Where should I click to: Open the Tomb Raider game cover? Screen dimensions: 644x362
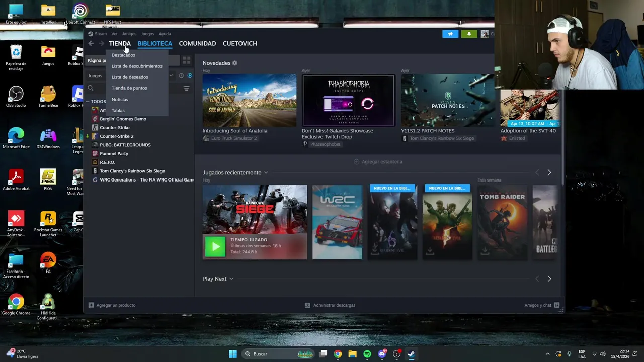click(x=502, y=222)
